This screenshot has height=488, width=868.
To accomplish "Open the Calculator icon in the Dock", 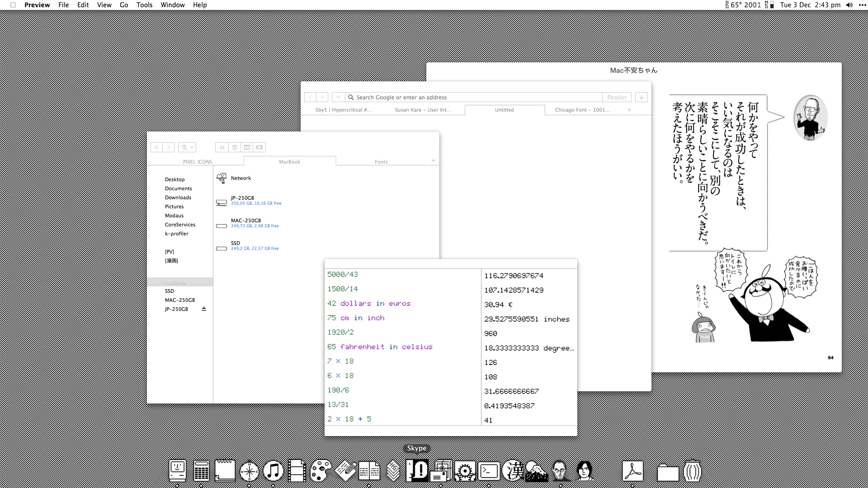I will coord(201,471).
